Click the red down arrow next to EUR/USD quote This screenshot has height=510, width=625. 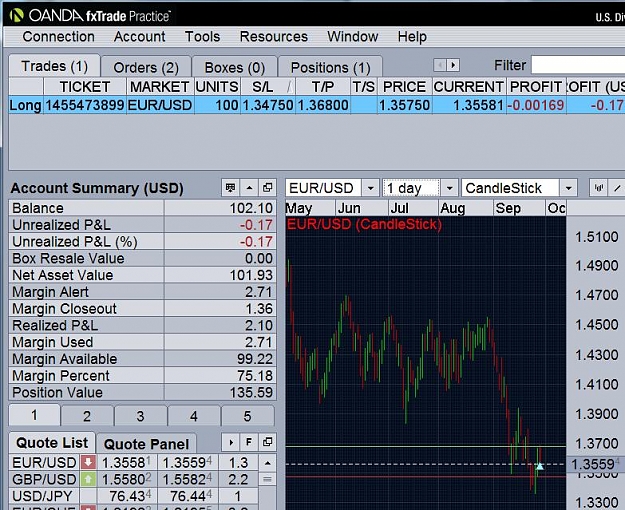88,463
